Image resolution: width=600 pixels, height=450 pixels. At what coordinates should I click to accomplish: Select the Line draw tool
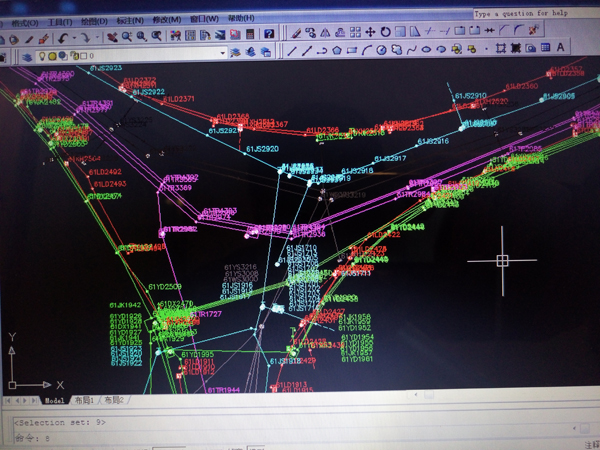tap(292, 50)
